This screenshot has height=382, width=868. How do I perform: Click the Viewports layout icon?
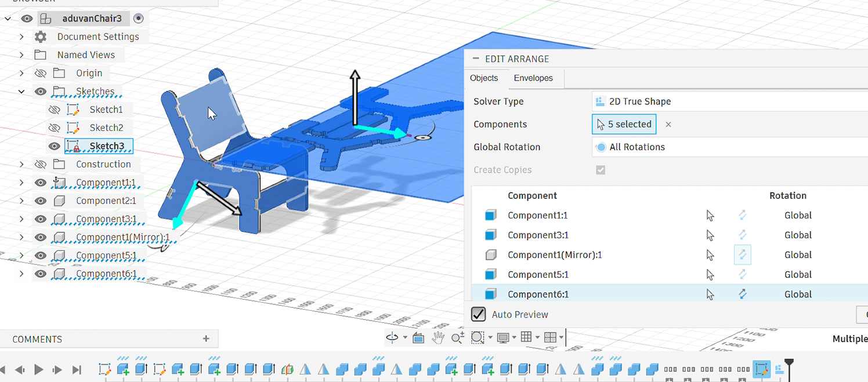(550, 337)
